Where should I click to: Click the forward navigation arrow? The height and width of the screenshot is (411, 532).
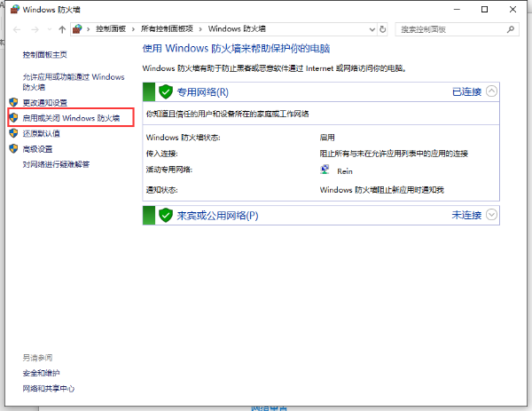point(35,29)
